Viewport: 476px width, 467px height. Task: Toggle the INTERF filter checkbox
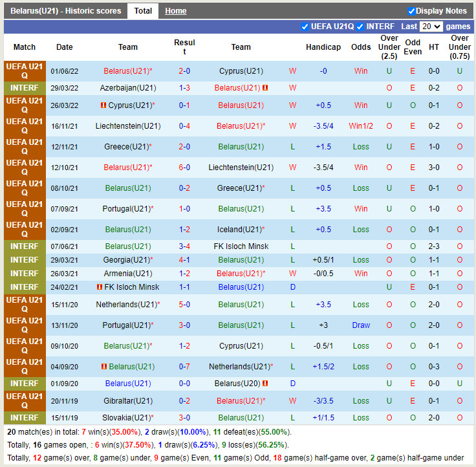click(x=360, y=27)
